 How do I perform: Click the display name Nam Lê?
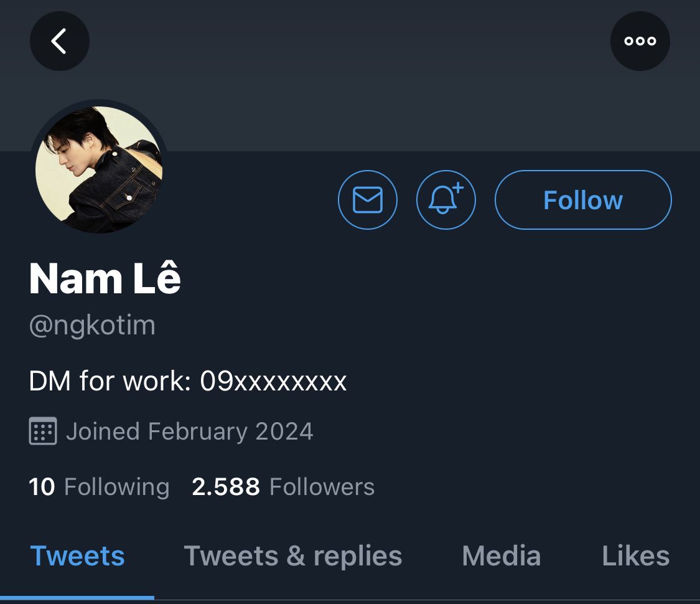(105, 278)
